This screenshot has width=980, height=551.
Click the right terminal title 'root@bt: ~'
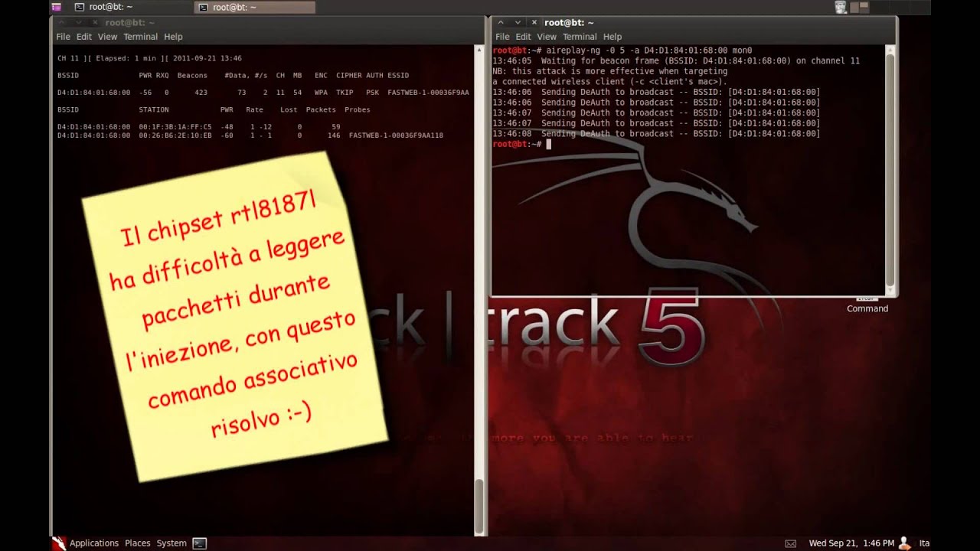[x=569, y=23]
